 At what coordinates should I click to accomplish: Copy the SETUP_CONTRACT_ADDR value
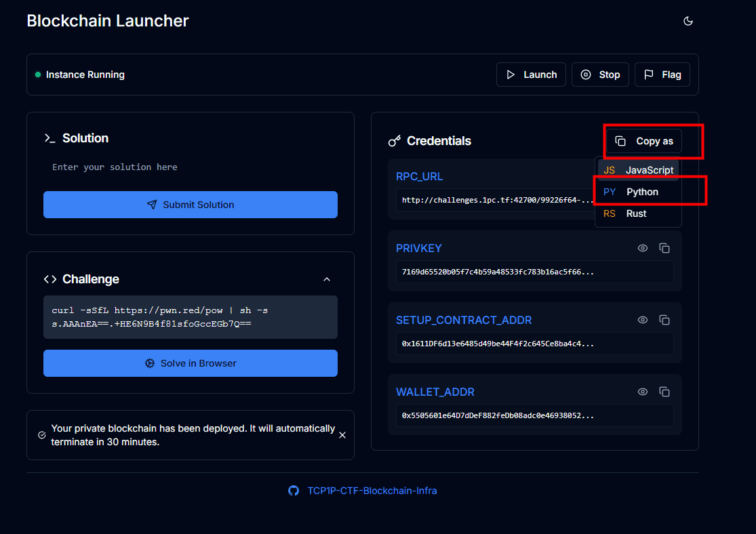664,320
